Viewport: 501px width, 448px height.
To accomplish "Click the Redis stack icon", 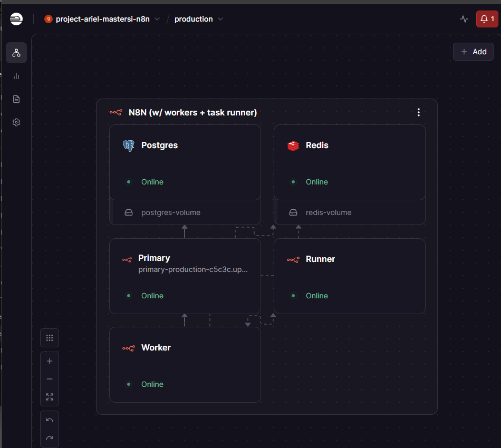I will click(x=293, y=145).
